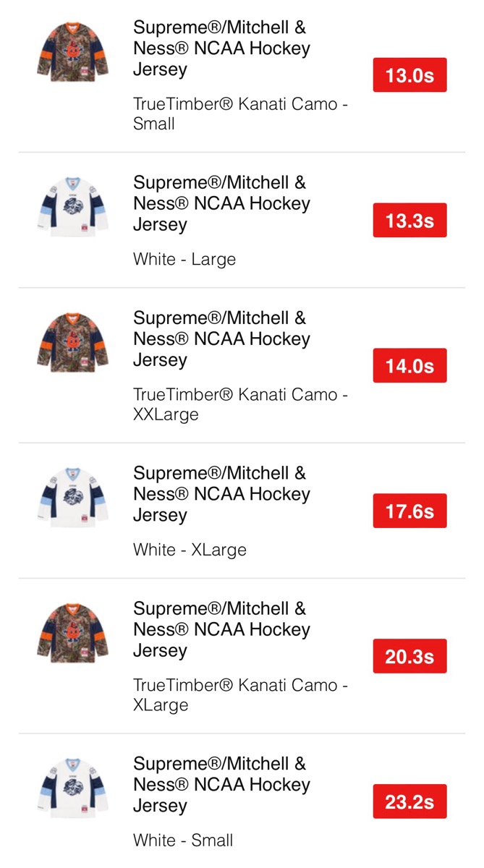Screen dimensions: 484x868
Task: Select the white jersey picture for XLarge
Action: pos(72,497)
